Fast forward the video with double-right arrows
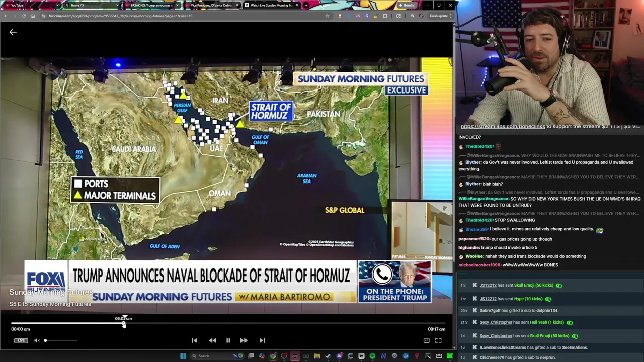The width and height of the screenshot is (644, 362). (244, 340)
